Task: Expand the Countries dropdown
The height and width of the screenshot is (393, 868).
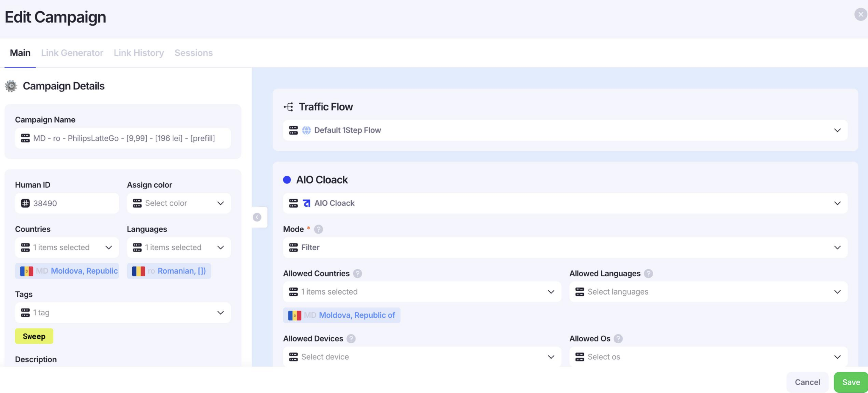Action: point(67,248)
